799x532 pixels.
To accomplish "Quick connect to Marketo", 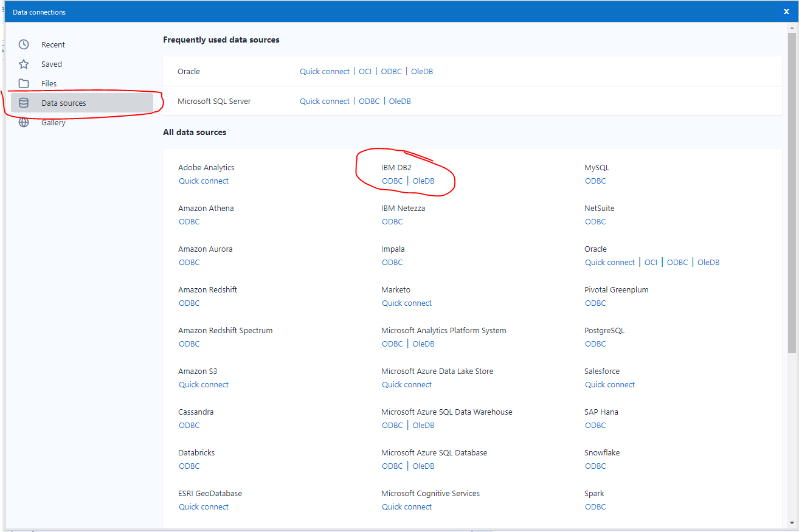I will (407, 303).
